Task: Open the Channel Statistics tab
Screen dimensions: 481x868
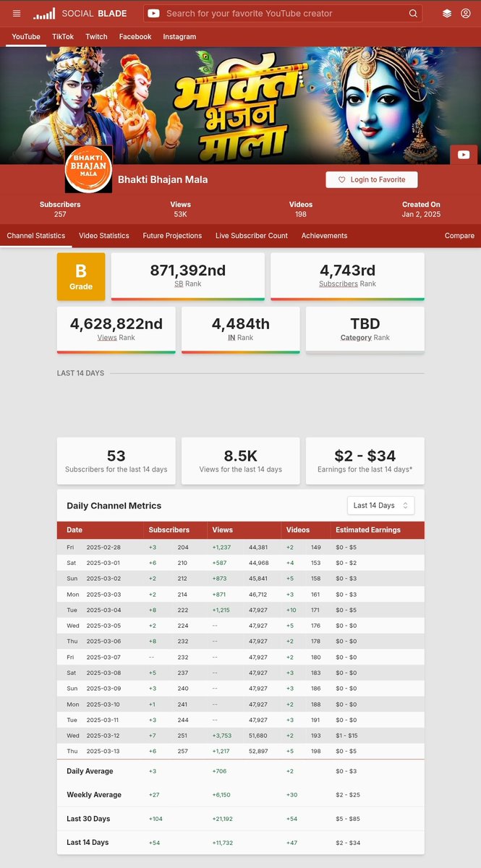Action: pyautogui.click(x=36, y=236)
